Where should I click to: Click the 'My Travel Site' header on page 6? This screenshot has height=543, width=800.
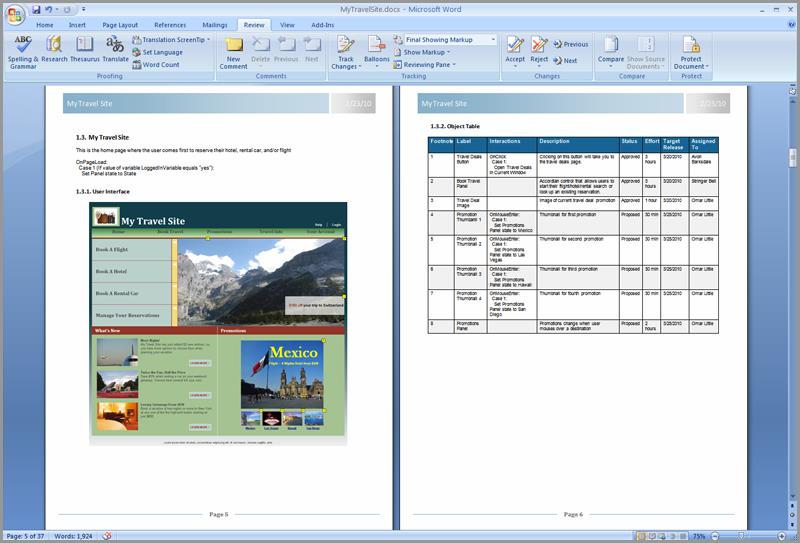coord(444,104)
